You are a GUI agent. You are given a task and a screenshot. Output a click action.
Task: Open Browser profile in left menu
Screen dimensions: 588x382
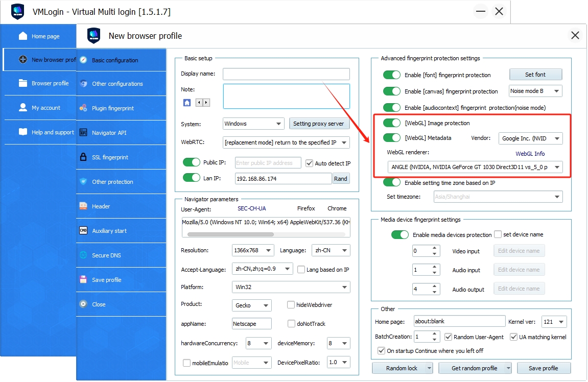coord(50,83)
